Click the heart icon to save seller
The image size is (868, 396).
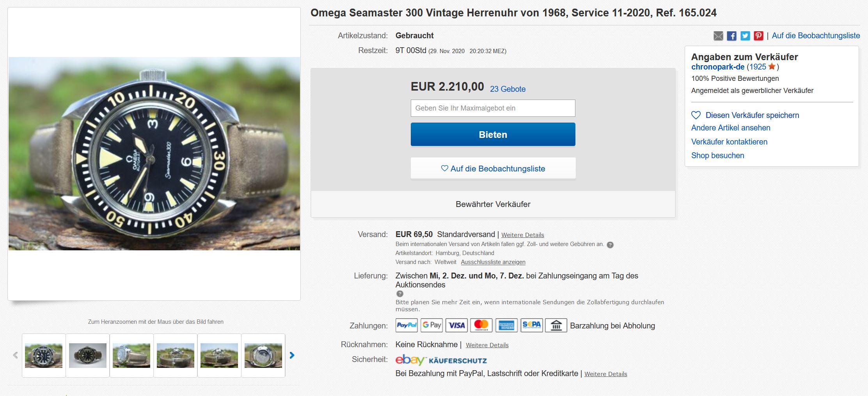click(696, 115)
